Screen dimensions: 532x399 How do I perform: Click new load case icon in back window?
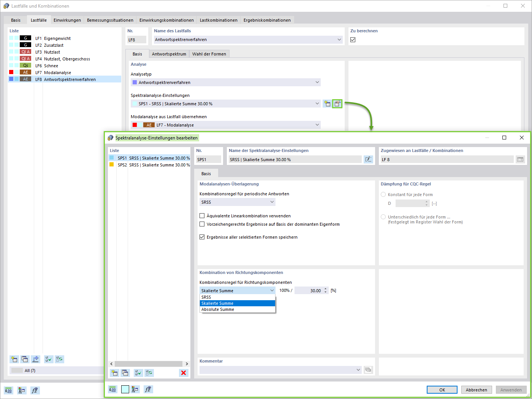coord(14,359)
